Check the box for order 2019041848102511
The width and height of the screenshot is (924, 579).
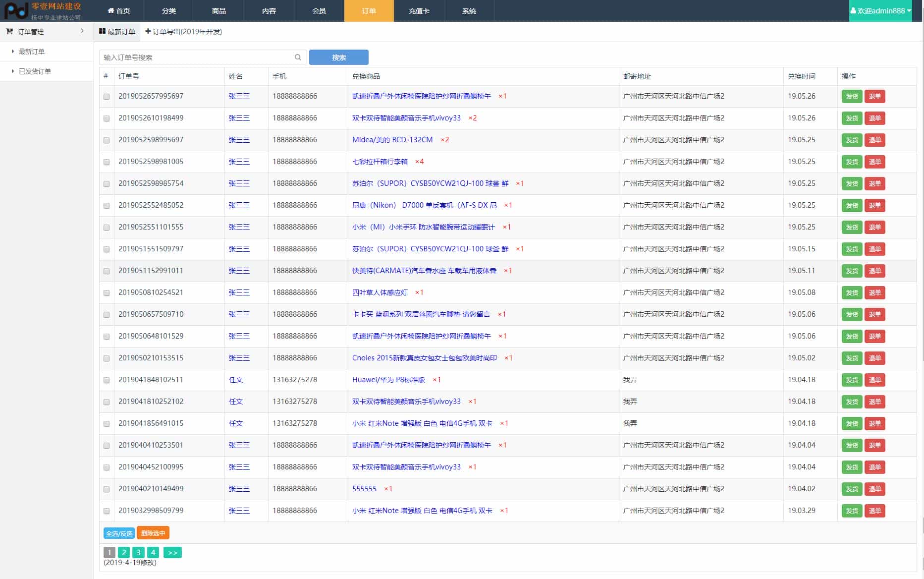click(x=107, y=380)
